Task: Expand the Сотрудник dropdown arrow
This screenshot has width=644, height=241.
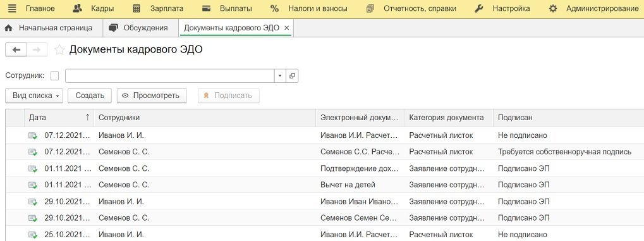Action: pos(280,76)
